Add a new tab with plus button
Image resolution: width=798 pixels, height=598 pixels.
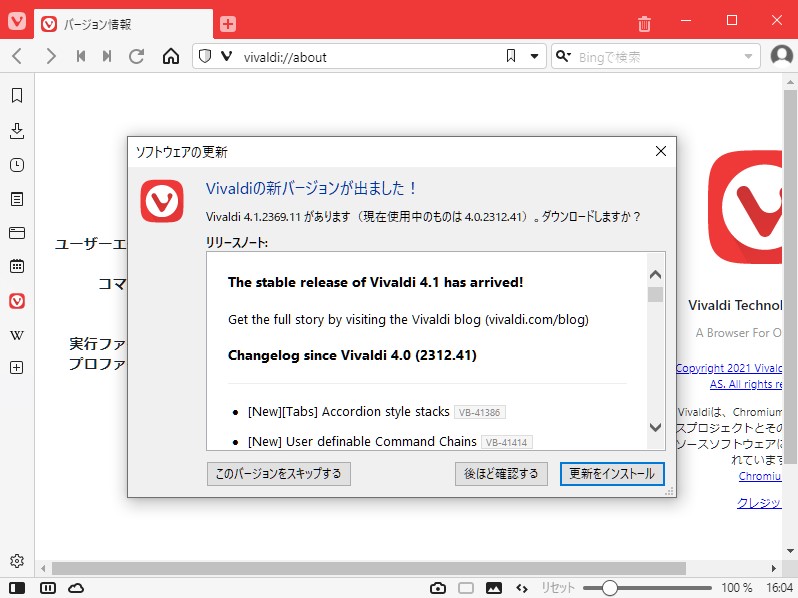pos(227,24)
